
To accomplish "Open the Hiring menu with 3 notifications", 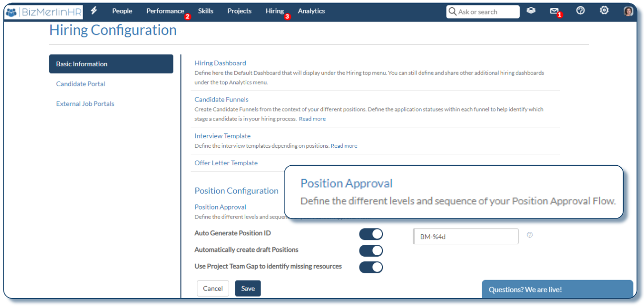I will (274, 10).
